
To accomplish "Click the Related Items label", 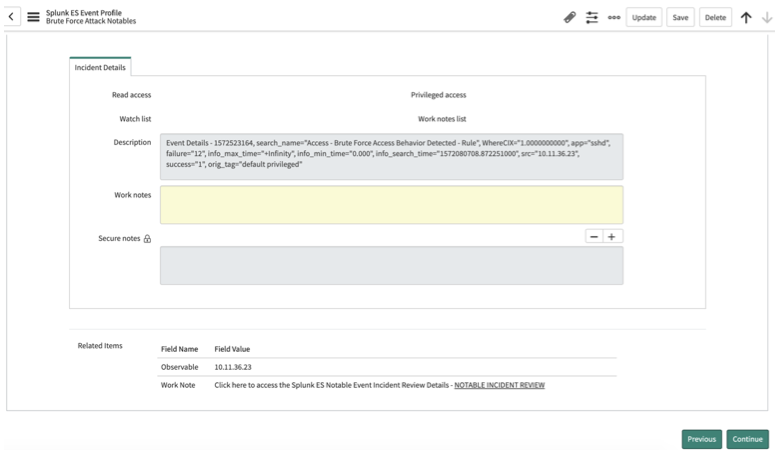I will point(100,345).
